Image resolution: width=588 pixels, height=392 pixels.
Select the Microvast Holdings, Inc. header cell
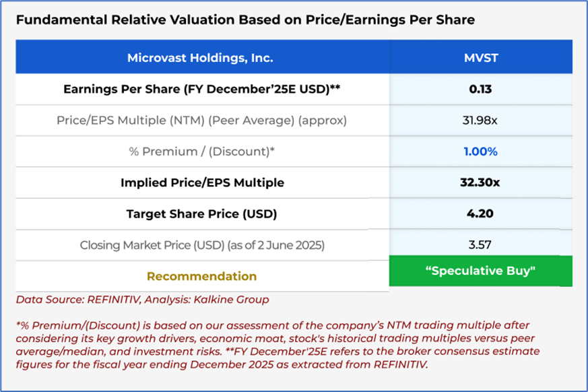pyautogui.click(x=200, y=58)
